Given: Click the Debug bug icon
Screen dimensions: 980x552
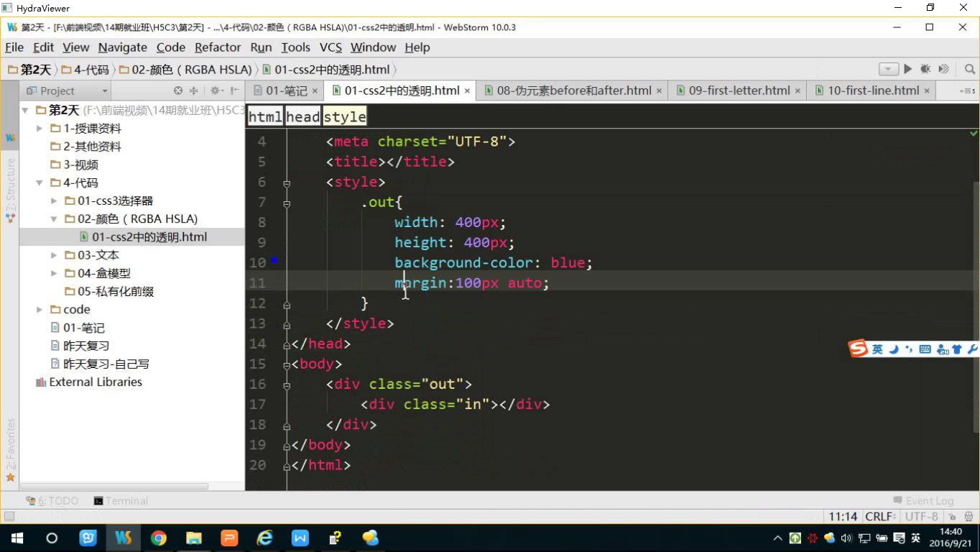Looking at the screenshot, I should 925,69.
